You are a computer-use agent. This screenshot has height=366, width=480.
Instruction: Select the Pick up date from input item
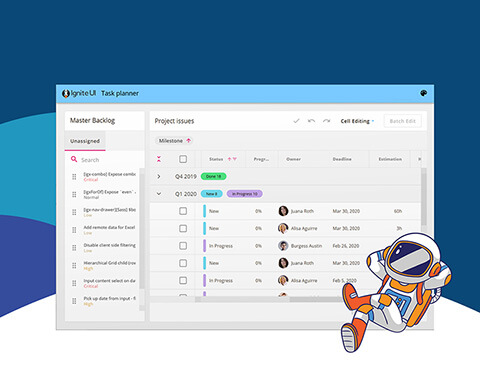pos(109,298)
